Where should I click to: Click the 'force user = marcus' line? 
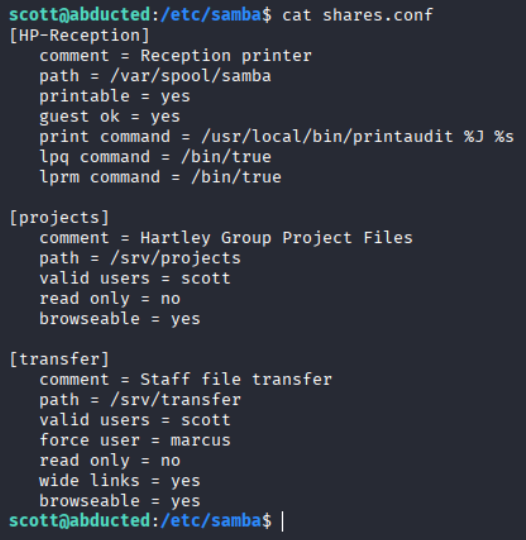point(135,440)
